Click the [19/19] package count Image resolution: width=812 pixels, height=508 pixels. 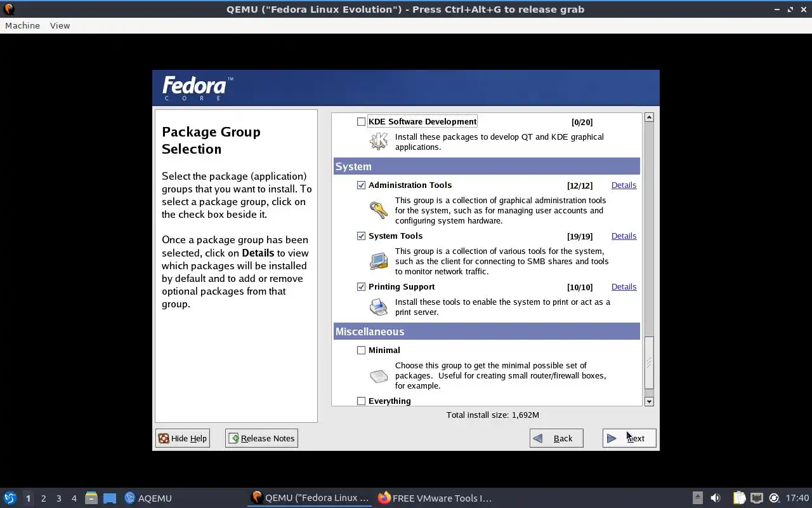click(x=580, y=236)
